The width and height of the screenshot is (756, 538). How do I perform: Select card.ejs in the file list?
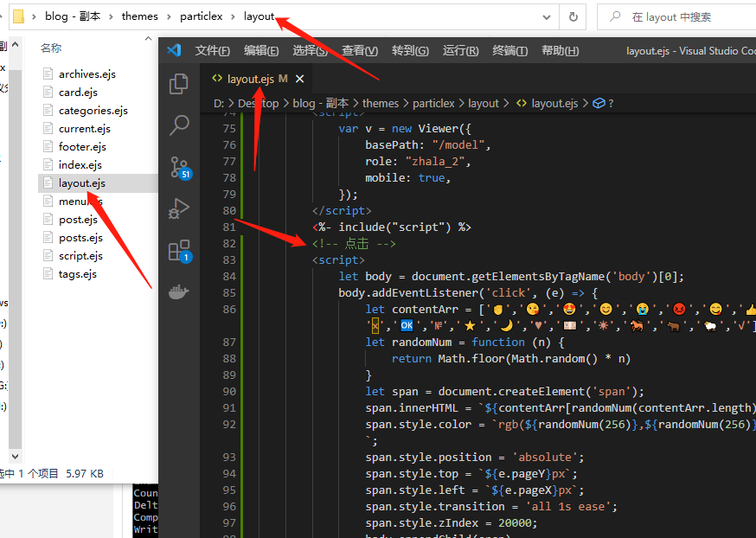point(78,92)
